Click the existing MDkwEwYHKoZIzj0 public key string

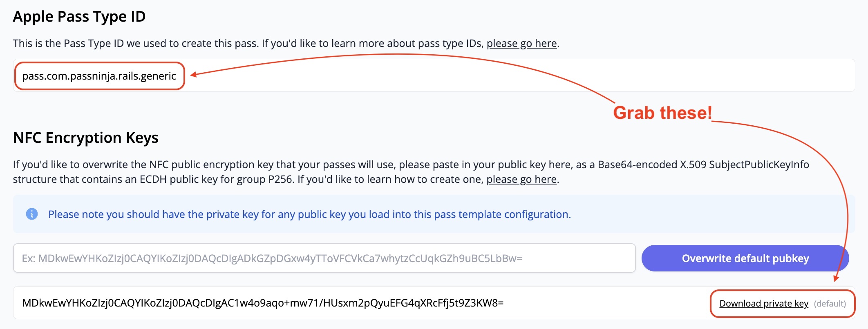click(x=263, y=303)
